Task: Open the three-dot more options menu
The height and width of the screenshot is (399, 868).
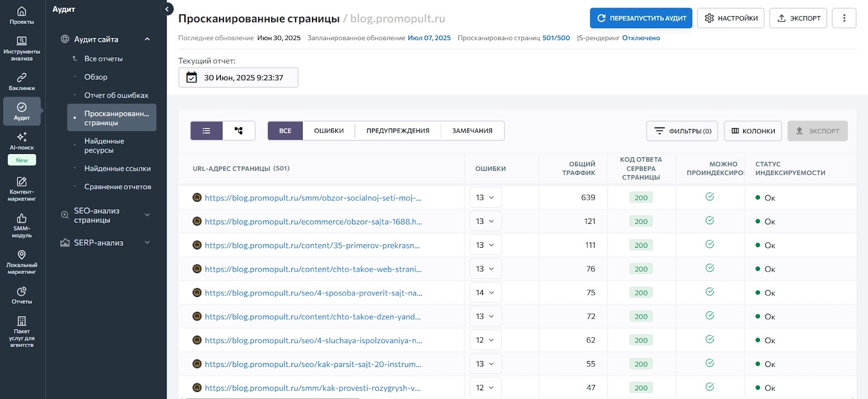Action: click(x=844, y=18)
